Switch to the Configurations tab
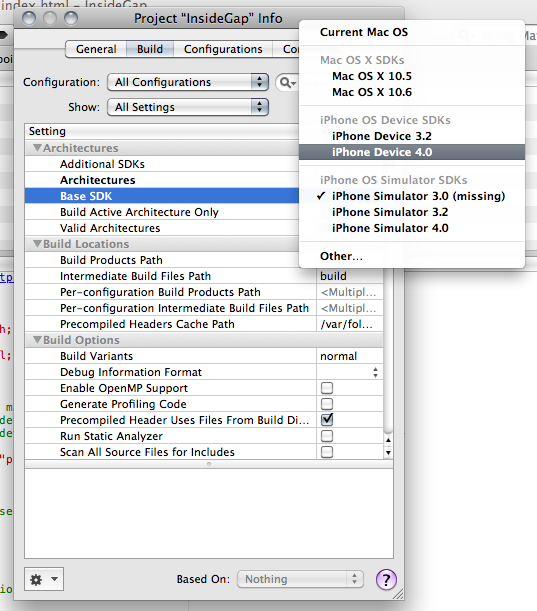Screen dimensions: 537x611 (x=223, y=49)
